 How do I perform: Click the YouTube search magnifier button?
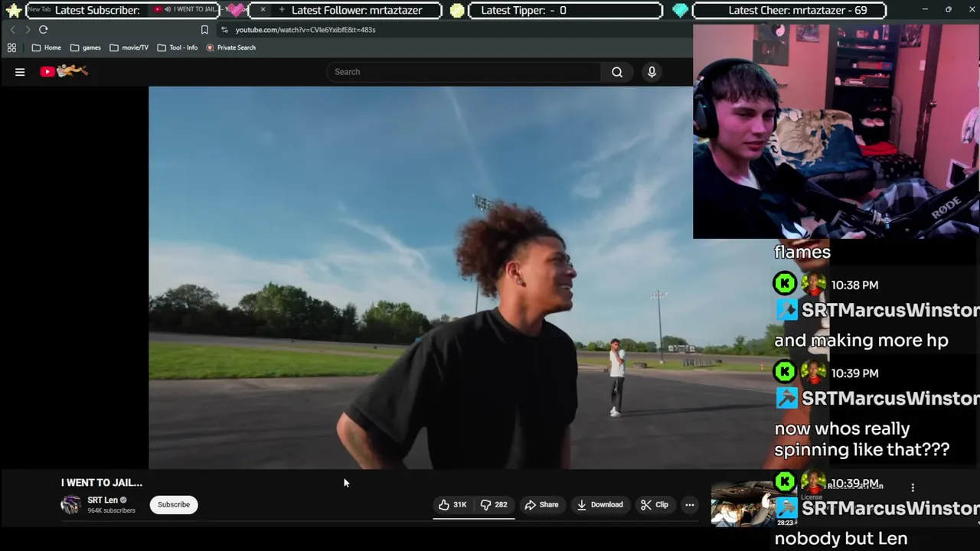pyautogui.click(x=617, y=72)
